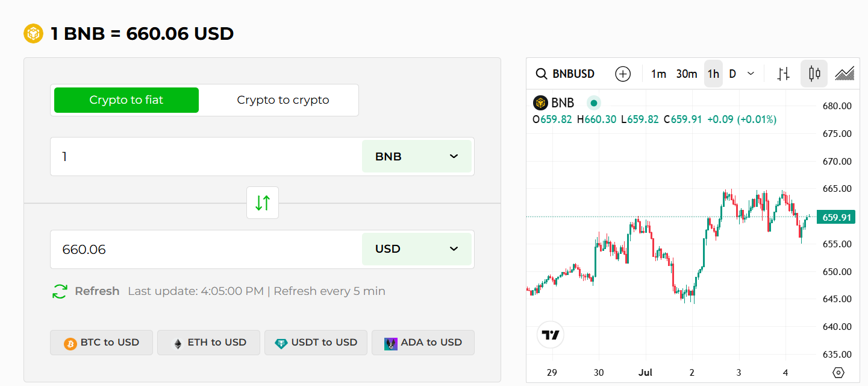Screen dimensions: 868x386
Task: Expand the timeframe chevron next to D
Action: click(751, 74)
